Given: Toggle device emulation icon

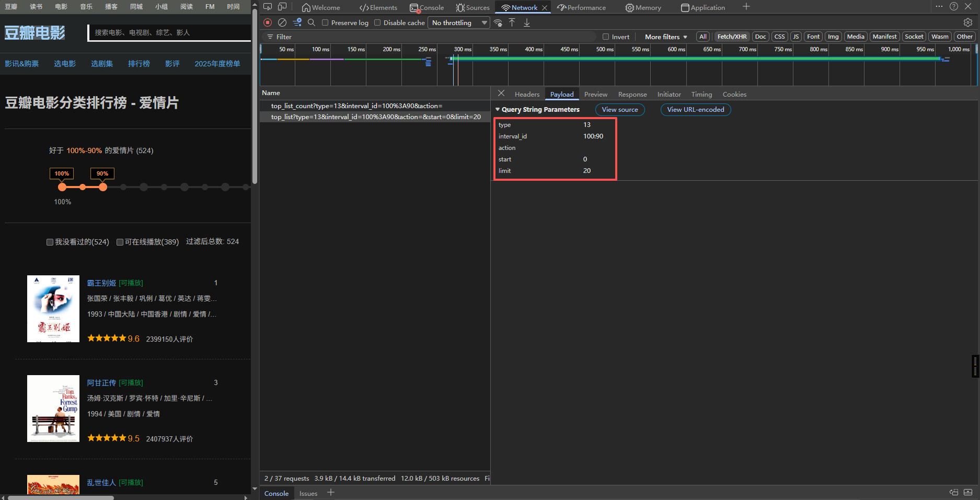Looking at the screenshot, I should coord(282,7).
